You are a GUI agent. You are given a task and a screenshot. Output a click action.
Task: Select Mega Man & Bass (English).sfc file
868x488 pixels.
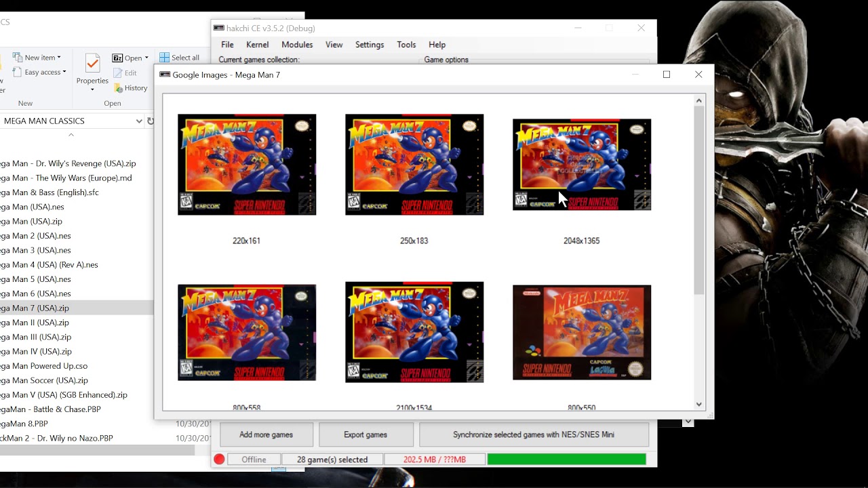50,192
